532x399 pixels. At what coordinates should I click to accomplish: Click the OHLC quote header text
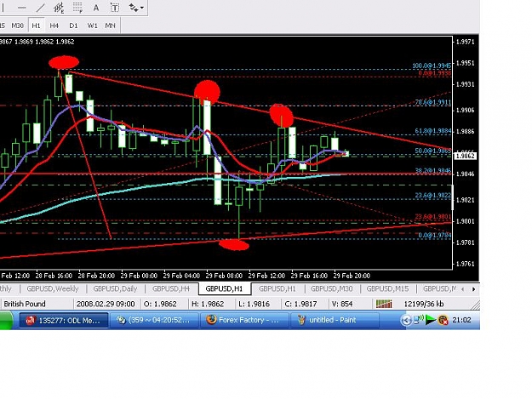(37, 42)
